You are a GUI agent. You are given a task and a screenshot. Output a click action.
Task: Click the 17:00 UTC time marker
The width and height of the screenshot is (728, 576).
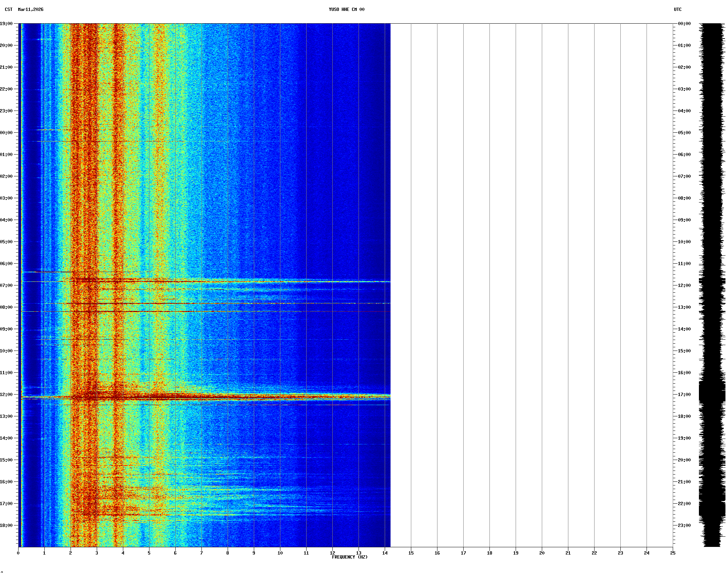[684, 395]
